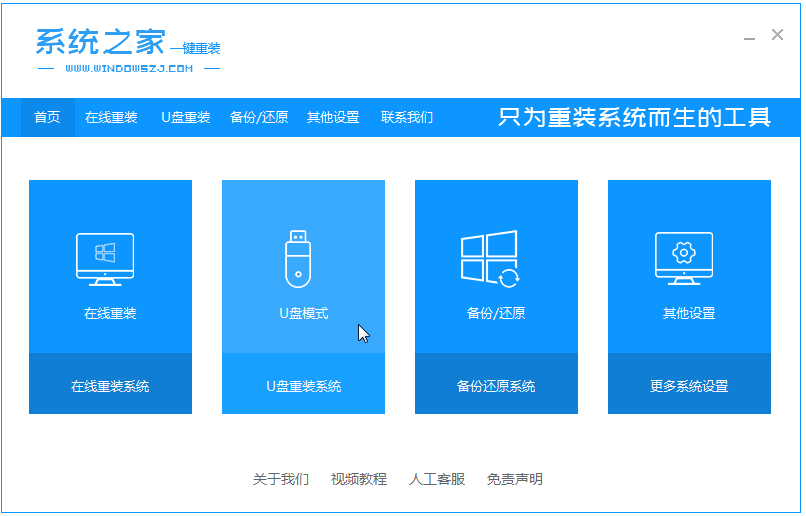Open the 联系我们 tab
This screenshot has width=806, height=516.
407,118
